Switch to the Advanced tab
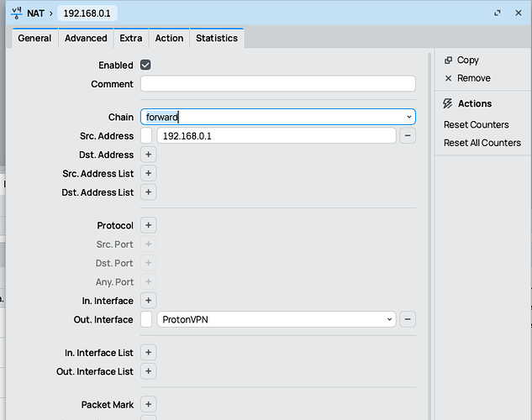Viewport: 532px width, 420px height. [x=86, y=38]
